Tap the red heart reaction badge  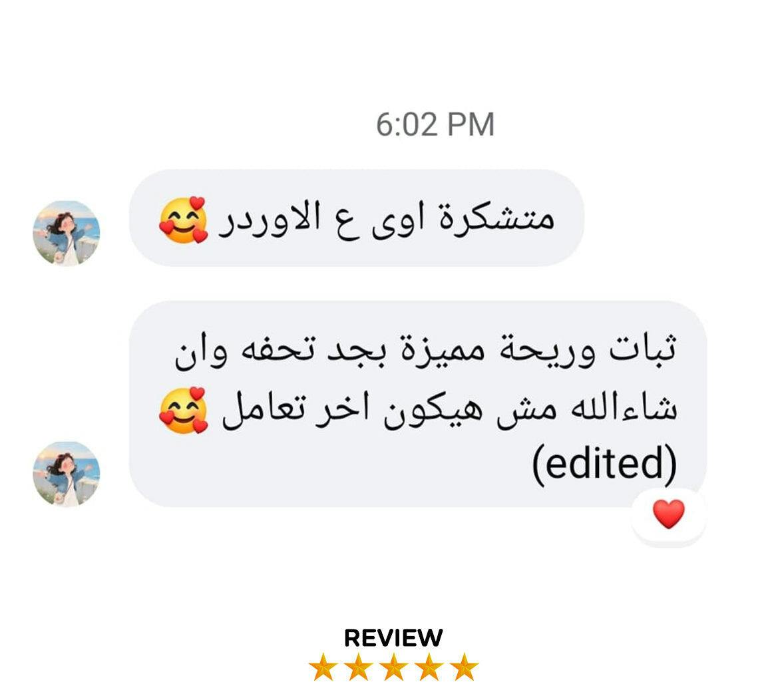coord(668,514)
